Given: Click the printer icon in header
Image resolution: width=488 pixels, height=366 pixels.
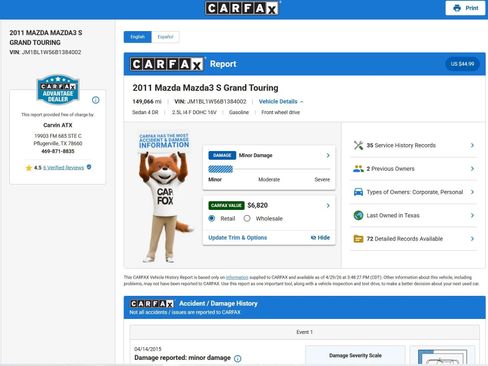Looking at the screenshot, I should tap(457, 8).
